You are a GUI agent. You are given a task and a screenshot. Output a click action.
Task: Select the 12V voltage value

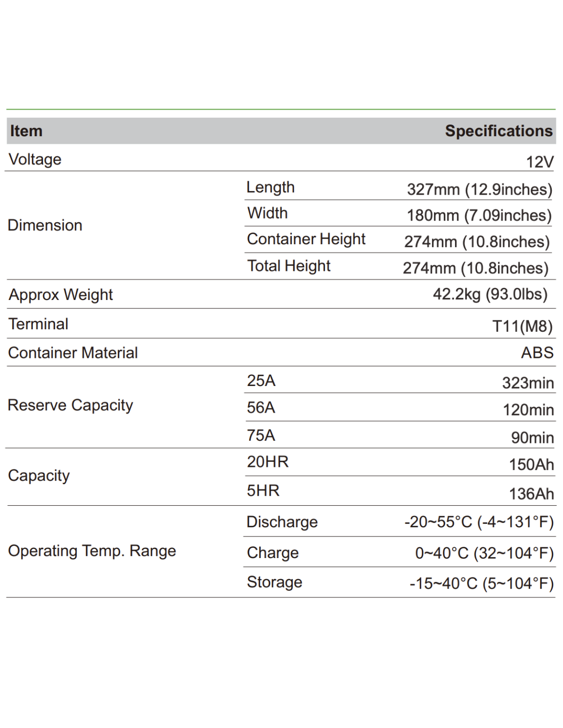click(x=539, y=162)
